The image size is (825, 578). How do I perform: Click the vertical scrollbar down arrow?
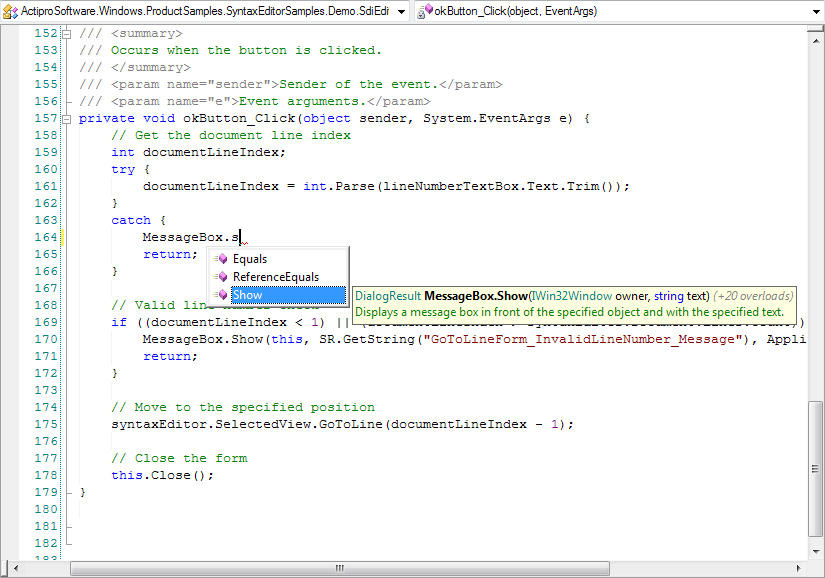816,552
